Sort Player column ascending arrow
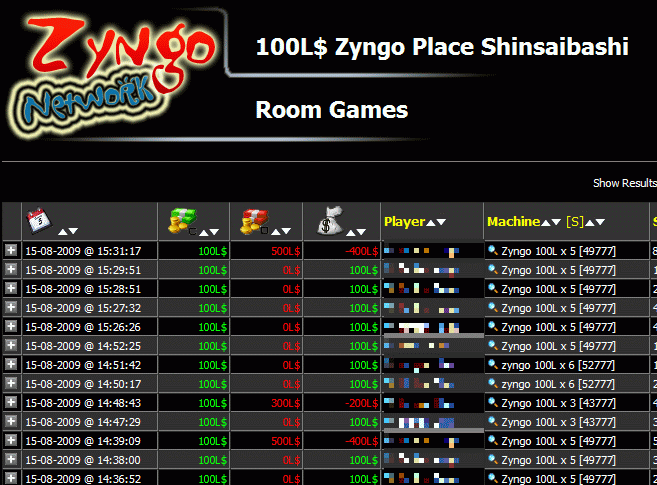The image size is (657, 485). click(431, 222)
